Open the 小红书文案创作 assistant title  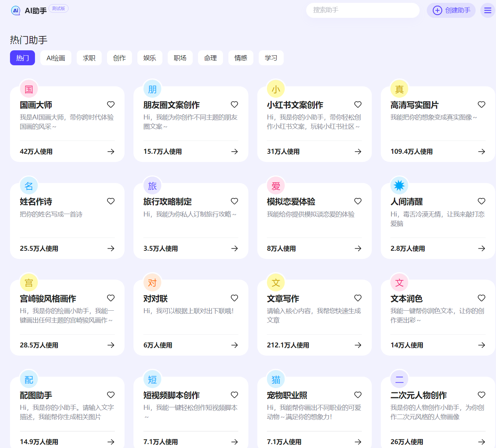coord(295,105)
